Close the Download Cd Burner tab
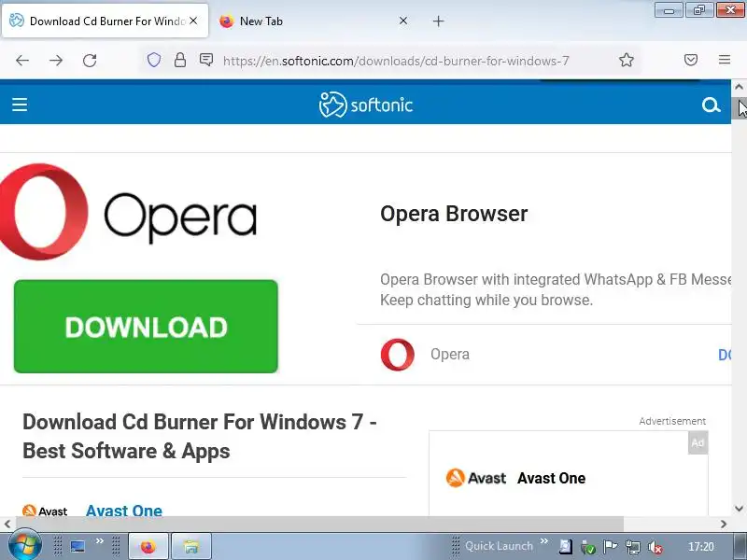The image size is (747, 560). pyautogui.click(x=193, y=21)
